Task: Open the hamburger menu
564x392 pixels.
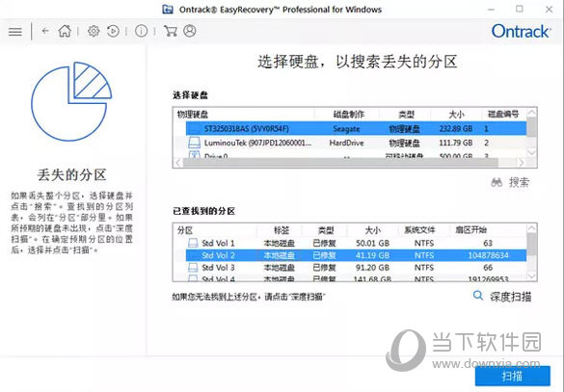Action: [15, 32]
